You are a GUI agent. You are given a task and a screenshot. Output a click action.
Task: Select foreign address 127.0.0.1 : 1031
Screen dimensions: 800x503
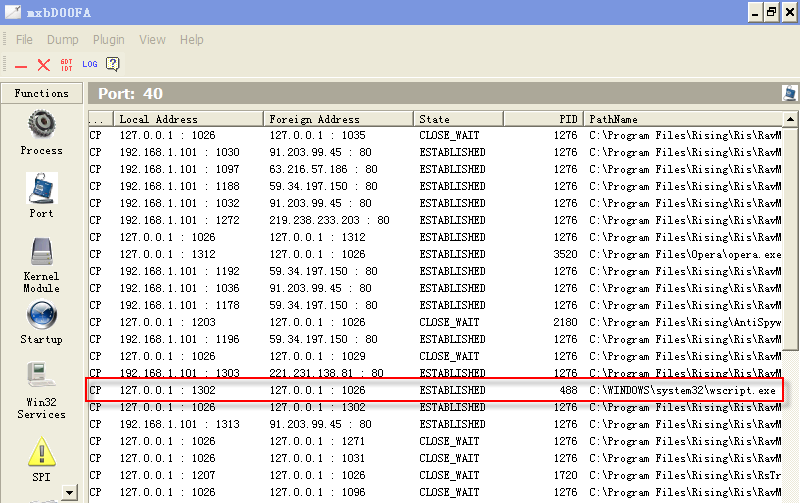317,458
